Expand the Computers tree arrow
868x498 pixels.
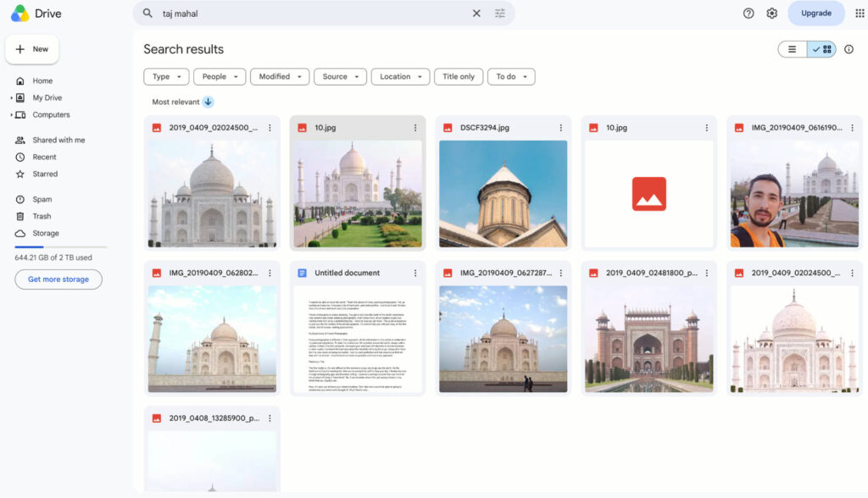pos(11,115)
